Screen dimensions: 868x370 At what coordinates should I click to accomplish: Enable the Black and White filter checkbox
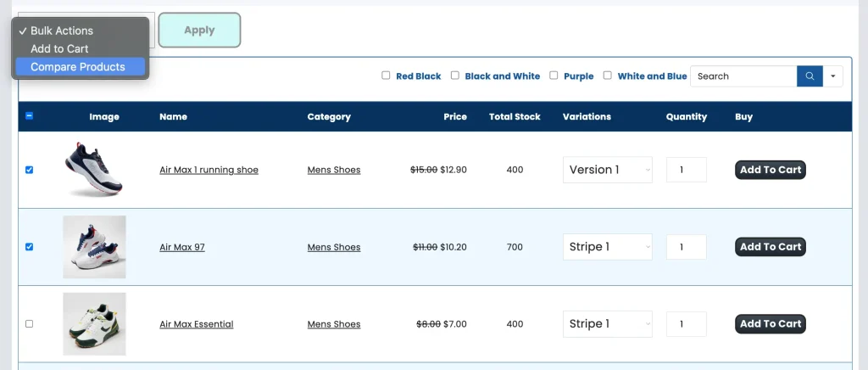click(x=455, y=76)
